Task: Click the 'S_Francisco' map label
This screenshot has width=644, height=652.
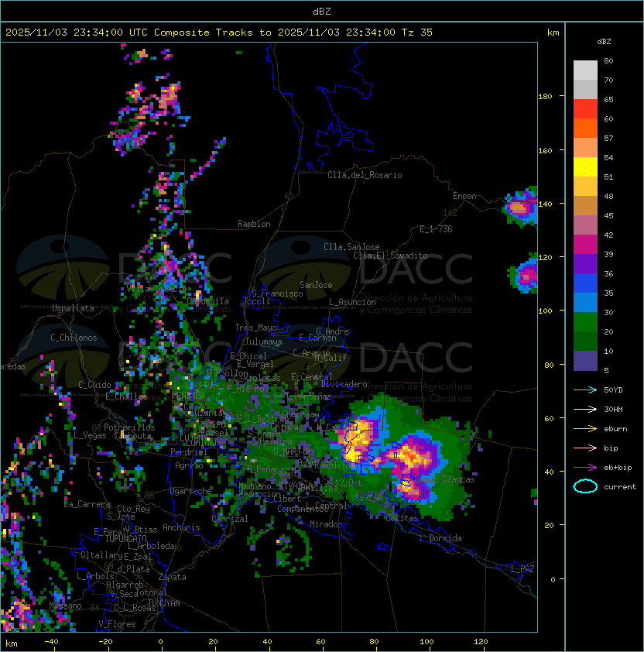Action: point(277,293)
